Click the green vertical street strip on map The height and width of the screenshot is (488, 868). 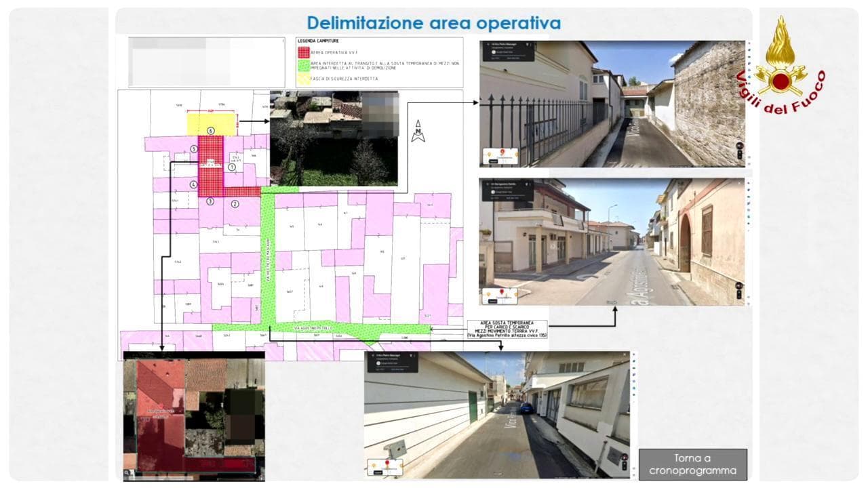[x=268, y=258]
